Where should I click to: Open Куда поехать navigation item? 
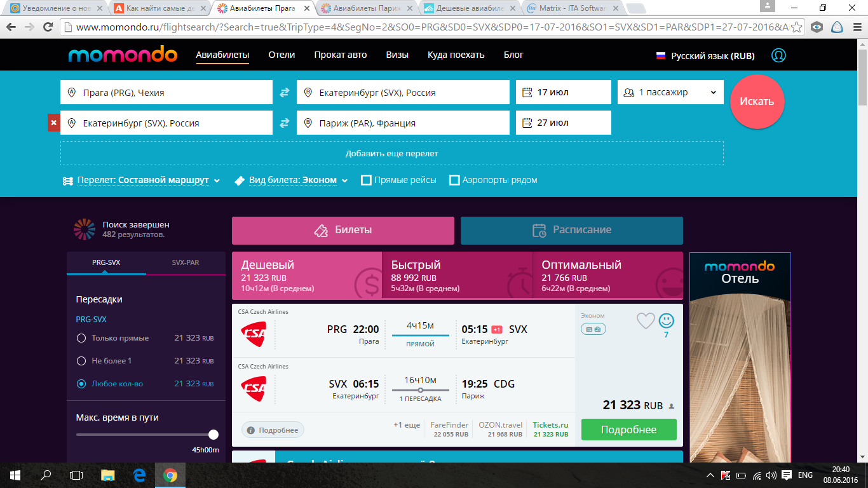456,55
